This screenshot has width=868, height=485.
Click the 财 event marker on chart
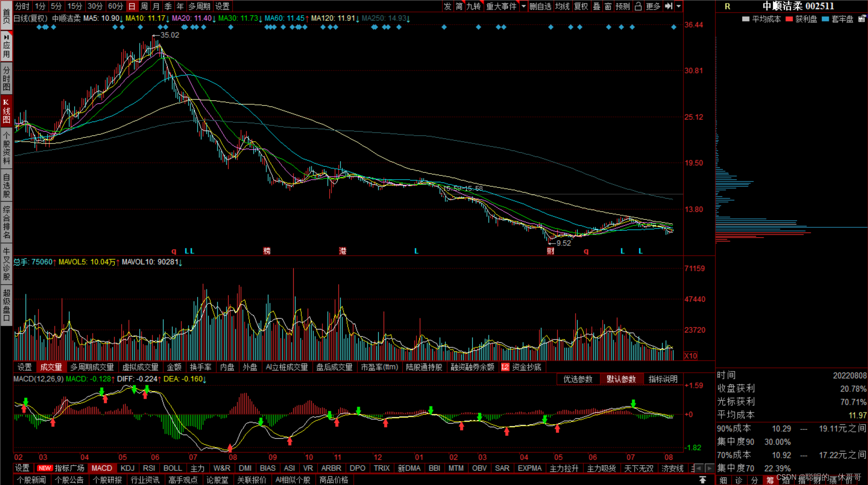[x=551, y=251]
